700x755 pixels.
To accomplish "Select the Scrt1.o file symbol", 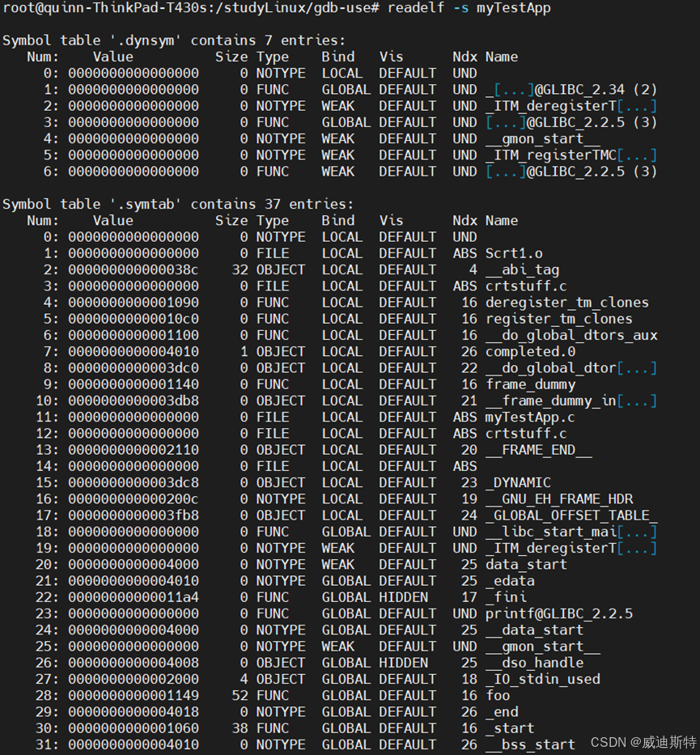I will tap(512, 252).
